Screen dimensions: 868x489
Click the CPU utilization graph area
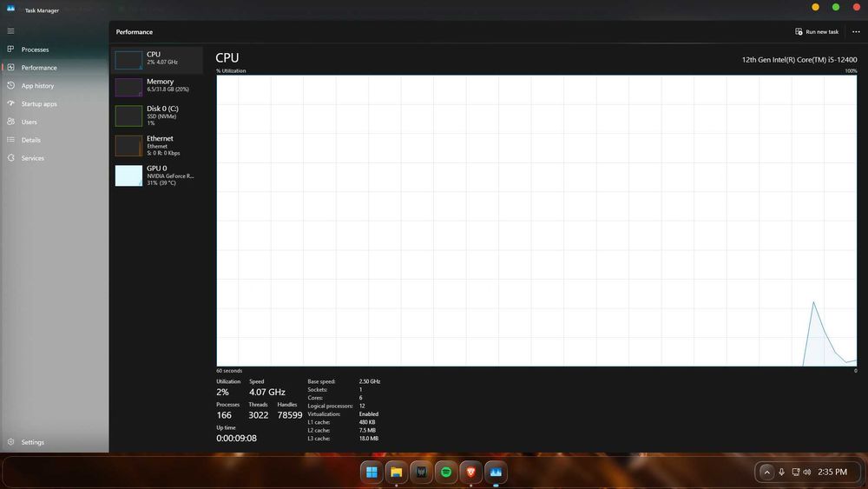click(536, 221)
